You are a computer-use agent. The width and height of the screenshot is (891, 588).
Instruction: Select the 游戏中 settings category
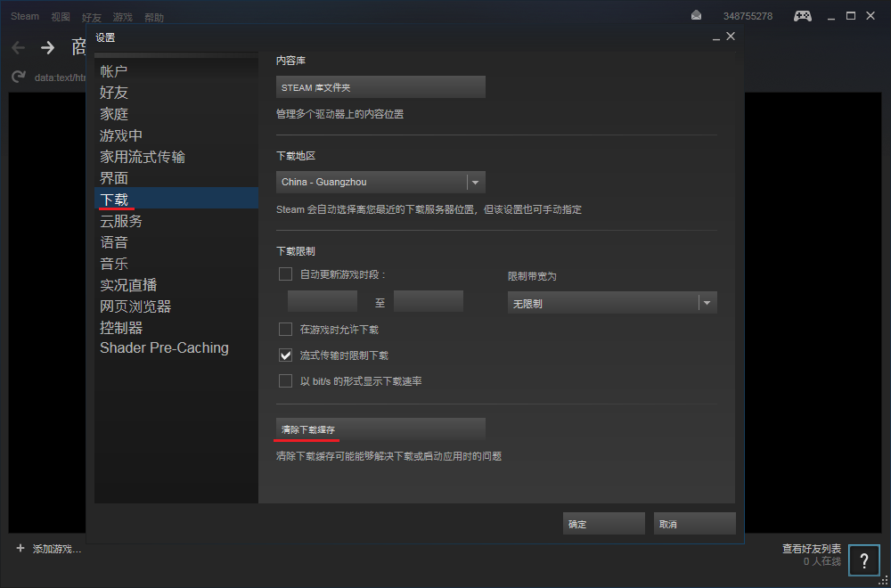click(x=176, y=135)
